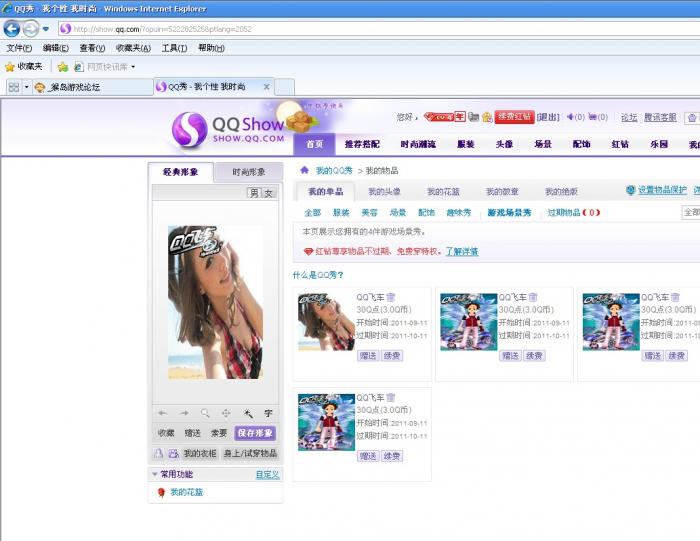Open the 编辑(E) menu
This screenshot has height=541, width=700.
[x=55, y=48]
